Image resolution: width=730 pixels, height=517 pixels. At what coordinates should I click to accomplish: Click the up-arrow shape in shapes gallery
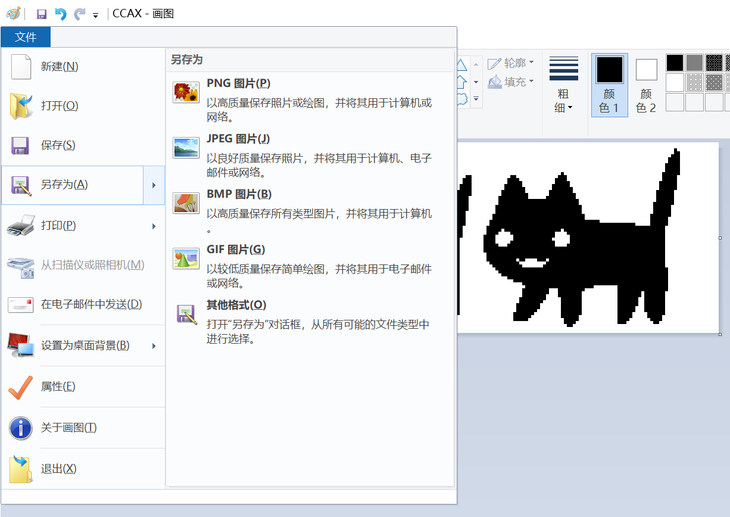[x=462, y=82]
